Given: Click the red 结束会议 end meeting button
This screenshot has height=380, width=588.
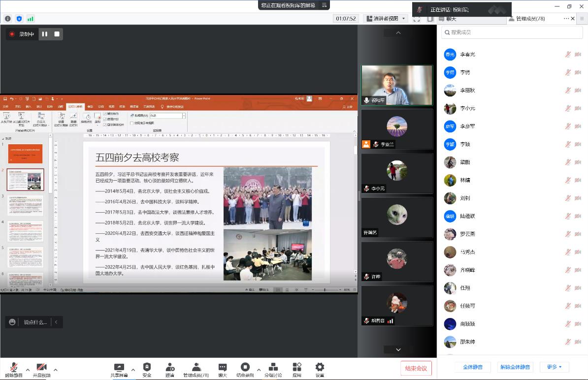Looking at the screenshot, I should (416, 368).
